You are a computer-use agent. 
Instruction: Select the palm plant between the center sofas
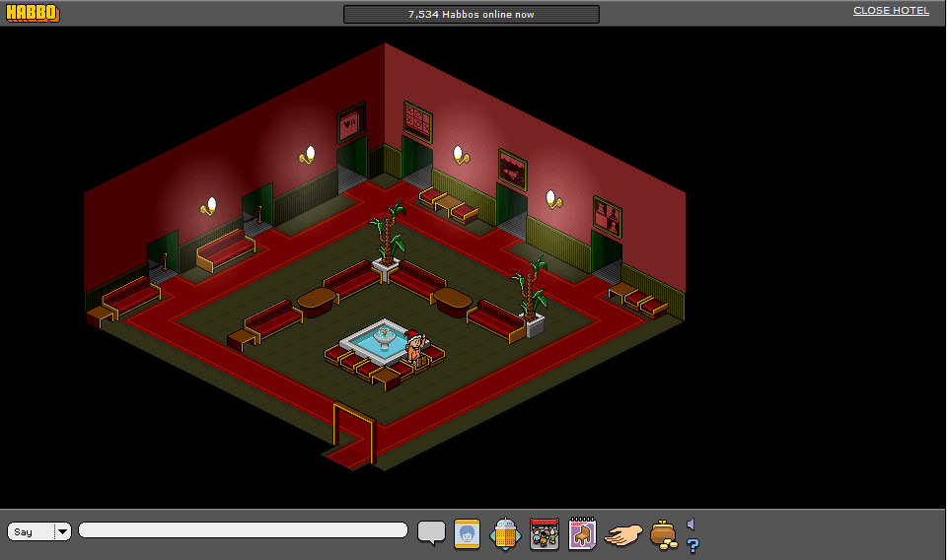point(387,240)
